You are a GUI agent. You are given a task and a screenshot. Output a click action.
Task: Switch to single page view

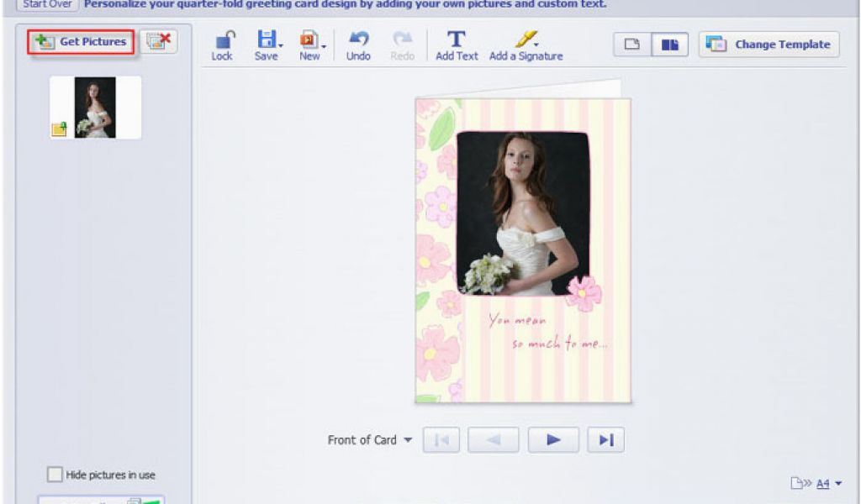tap(632, 45)
